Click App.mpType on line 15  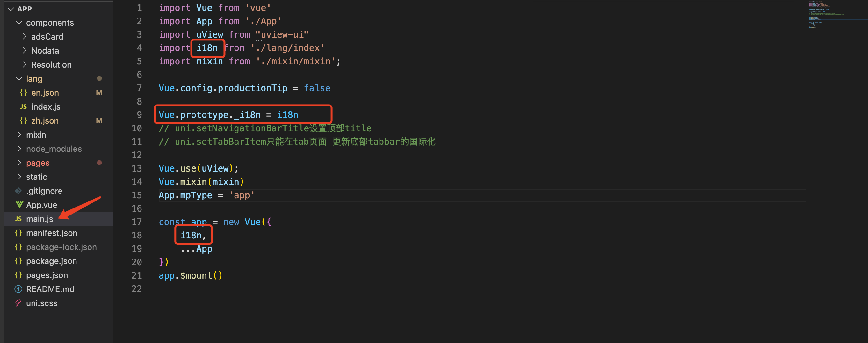[x=185, y=195]
